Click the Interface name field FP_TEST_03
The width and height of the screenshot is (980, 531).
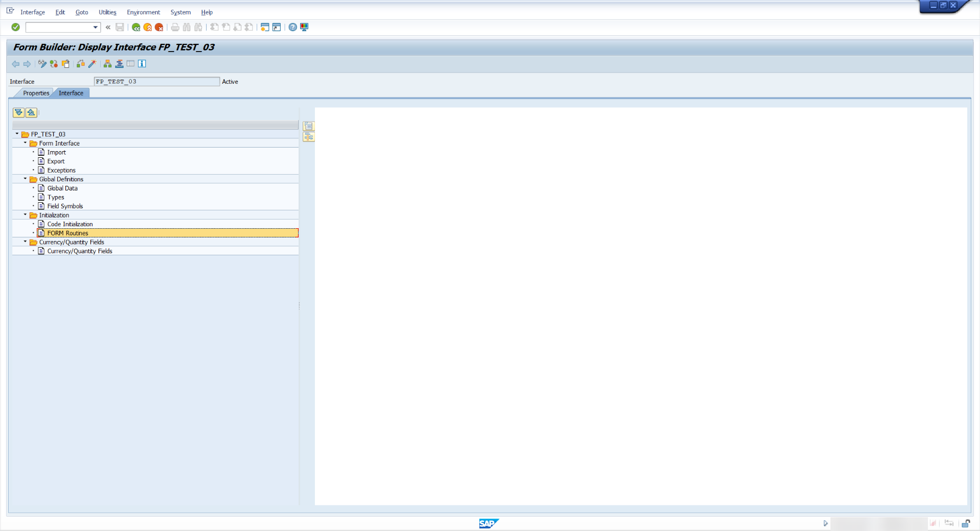(157, 82)
